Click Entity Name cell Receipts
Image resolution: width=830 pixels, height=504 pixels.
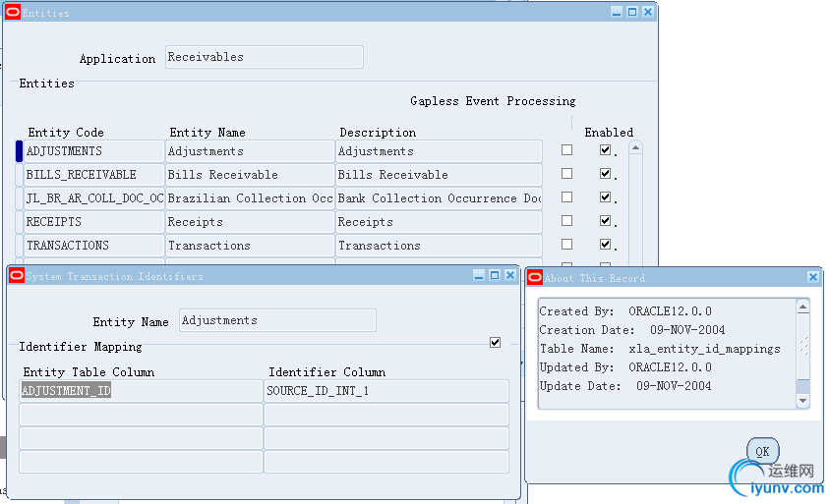250,222
